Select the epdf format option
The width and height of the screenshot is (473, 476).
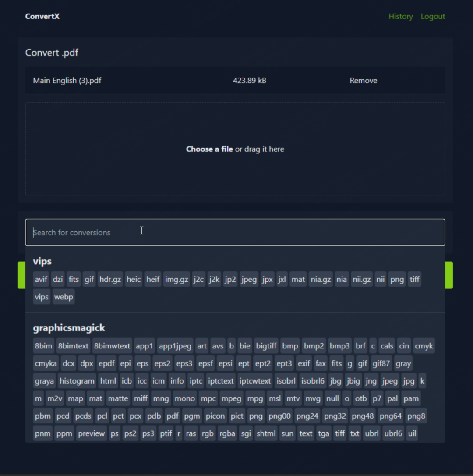pos(106,363)
